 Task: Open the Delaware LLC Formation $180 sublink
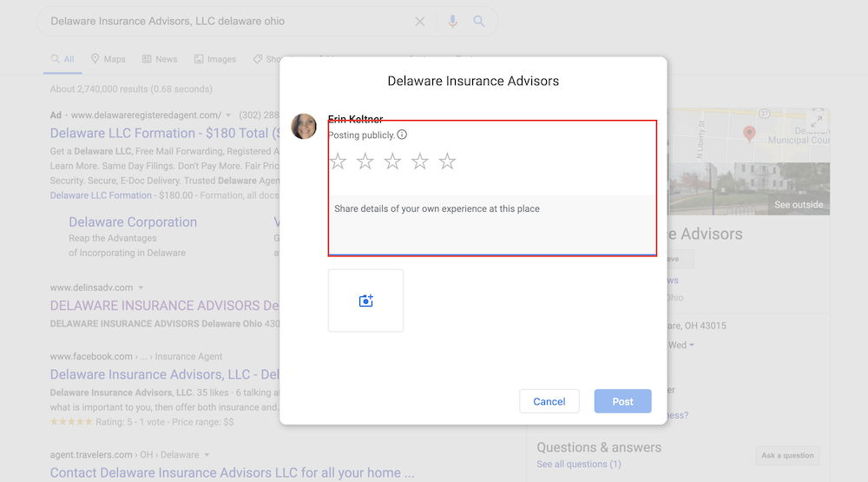point(101,195)
